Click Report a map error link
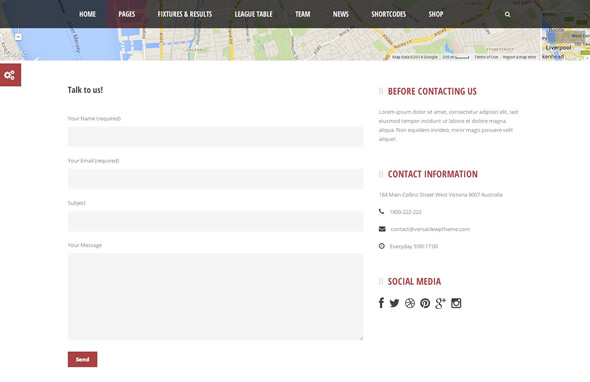590x382 pixels. point(519,57)
